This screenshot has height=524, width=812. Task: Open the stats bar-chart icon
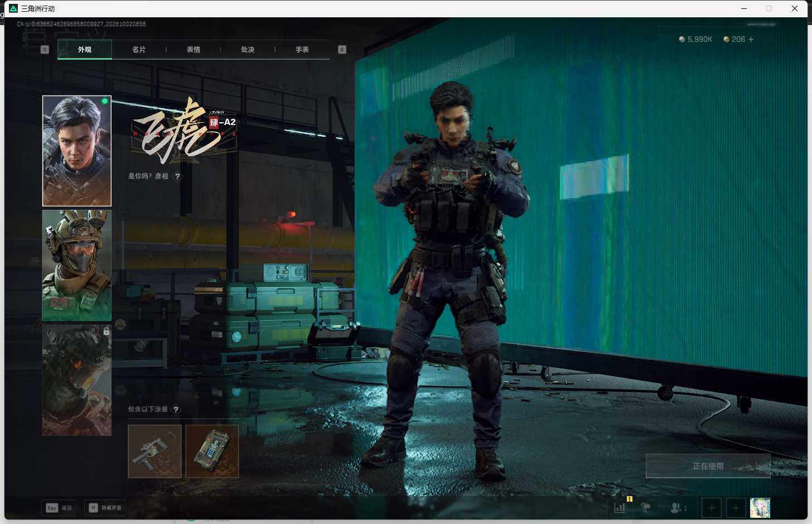coord(620,507)
